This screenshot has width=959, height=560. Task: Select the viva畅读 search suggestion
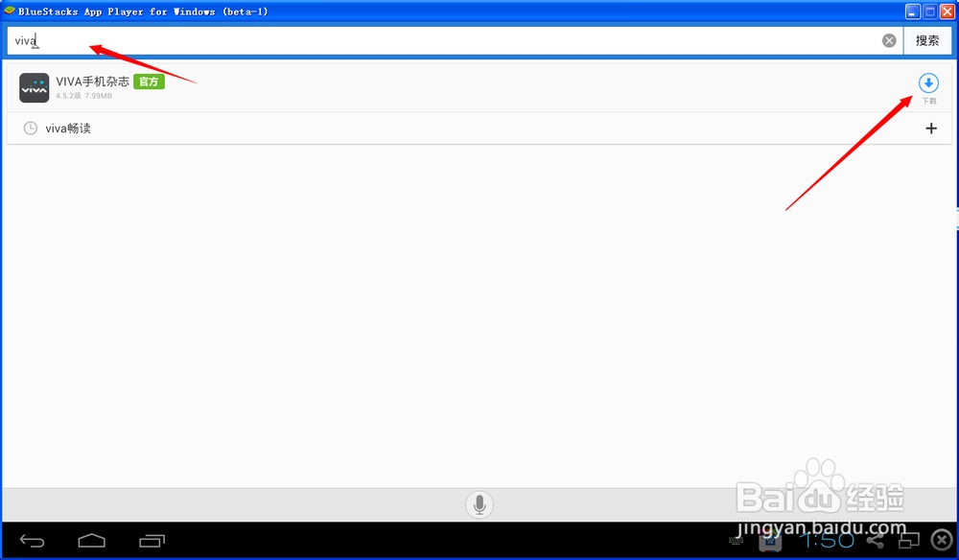(68, 128)
